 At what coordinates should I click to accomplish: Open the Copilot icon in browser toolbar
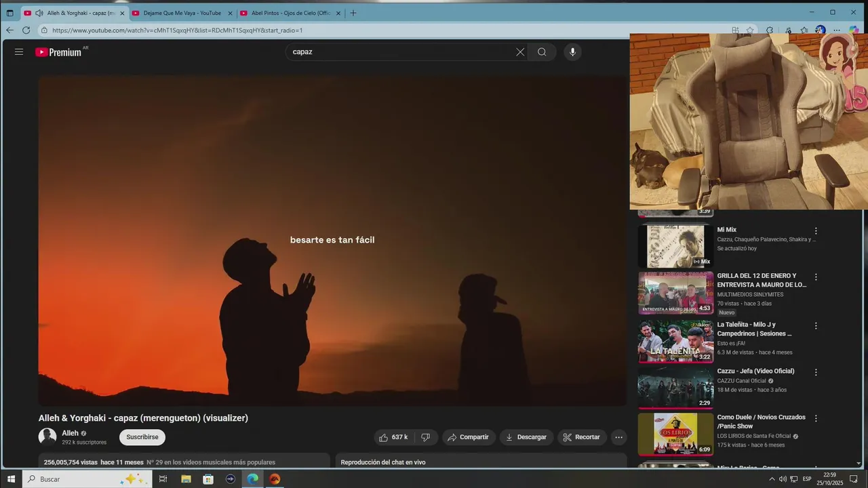854,30
